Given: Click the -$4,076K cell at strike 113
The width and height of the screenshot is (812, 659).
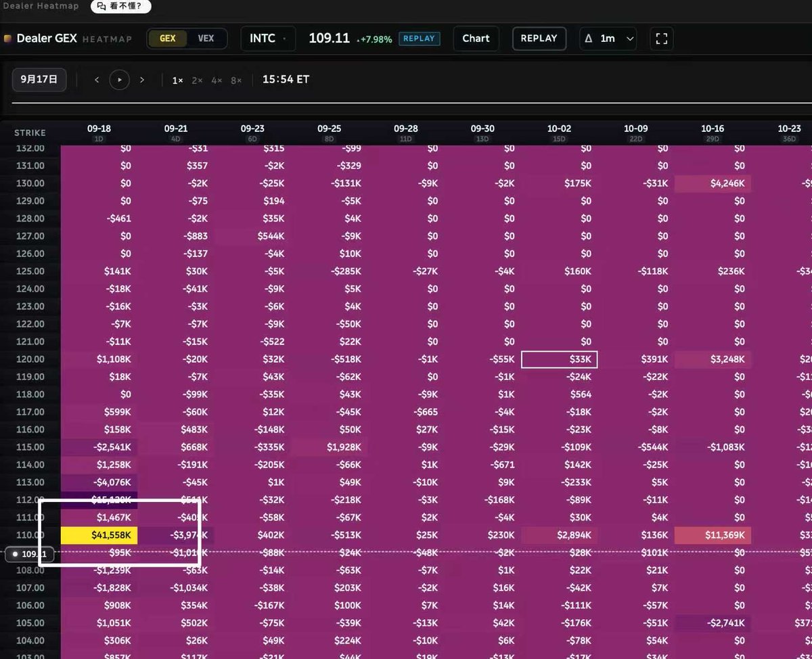Looking at the screenshot, I should tap(99, 482).
